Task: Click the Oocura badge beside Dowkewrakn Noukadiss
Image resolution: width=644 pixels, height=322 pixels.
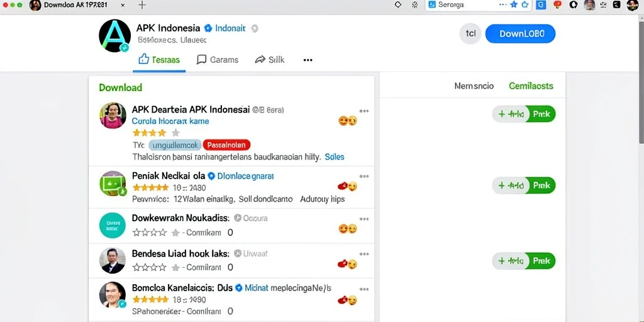Action: coord(250,218)
